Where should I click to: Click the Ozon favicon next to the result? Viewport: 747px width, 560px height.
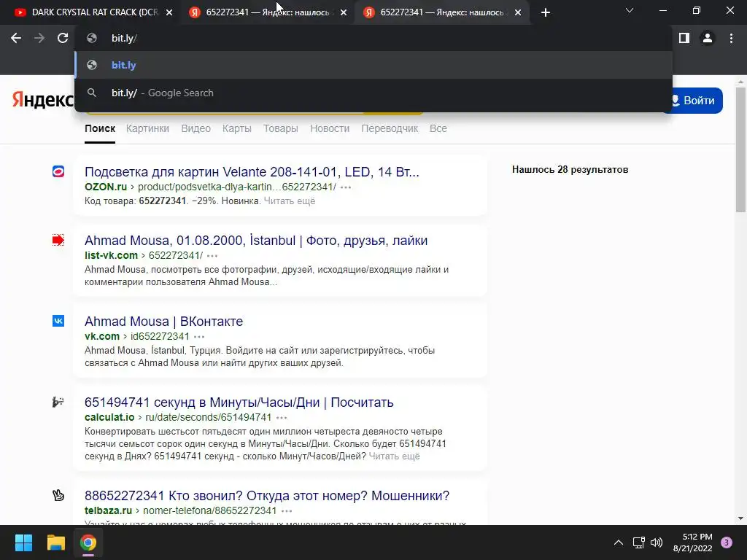pyautogui.click(x=58, y=171)
